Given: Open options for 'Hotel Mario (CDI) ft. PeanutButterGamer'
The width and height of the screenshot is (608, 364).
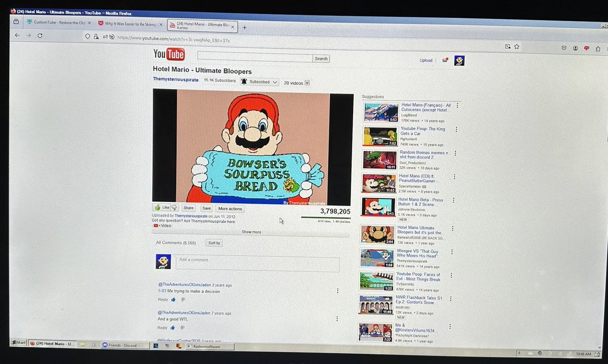Looking at the screenshot, I should 455,176.
